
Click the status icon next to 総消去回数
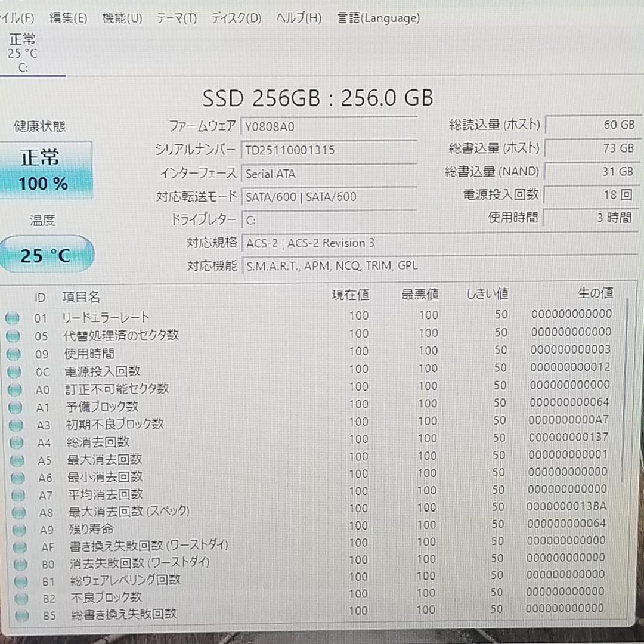pyautogui.click(x=12, y=442)
